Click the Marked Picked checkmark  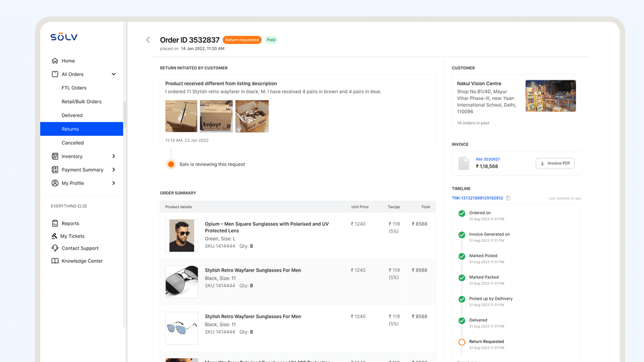462,256
